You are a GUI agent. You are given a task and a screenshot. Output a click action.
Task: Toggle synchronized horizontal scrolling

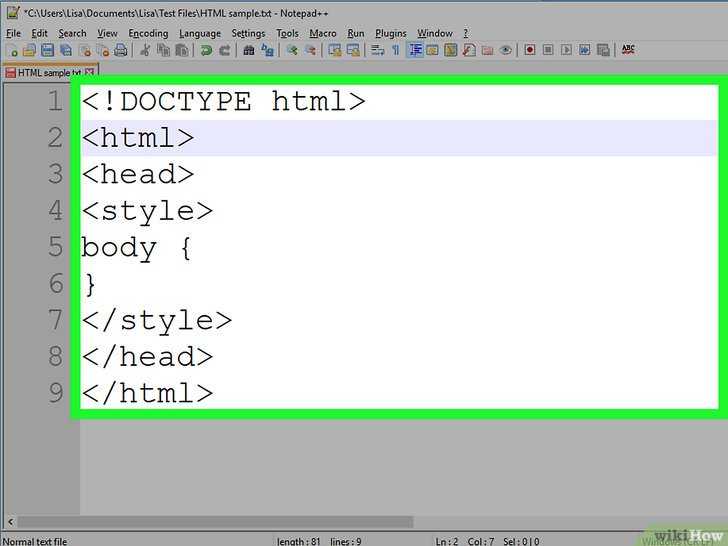coord(353,50)
